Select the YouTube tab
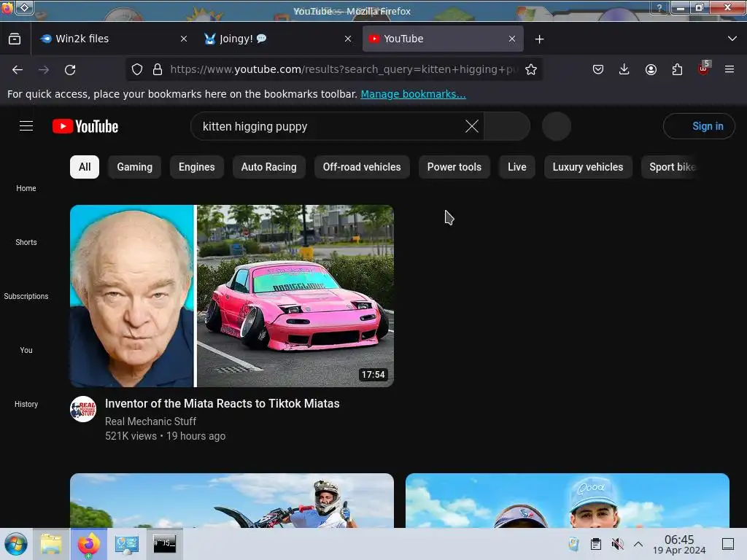The width and height of the screenshot is (747, 560). [443, 39]
